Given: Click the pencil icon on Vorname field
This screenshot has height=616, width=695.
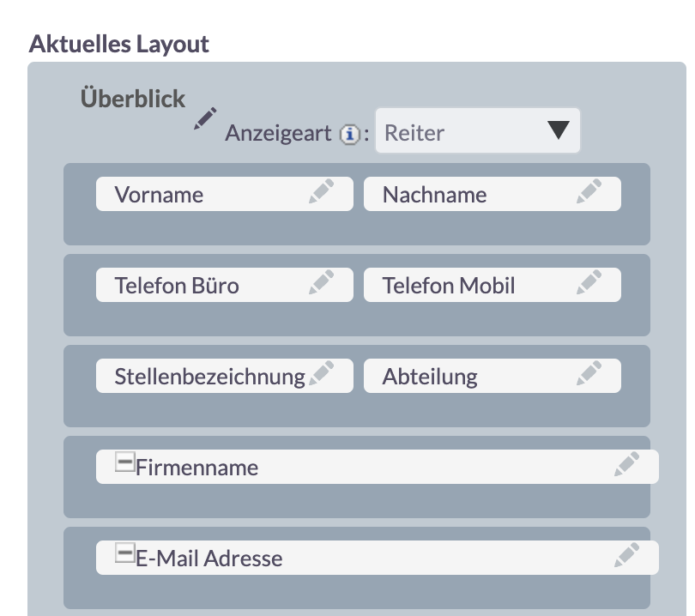Looking at the screenshot, I should coord(322,191).
